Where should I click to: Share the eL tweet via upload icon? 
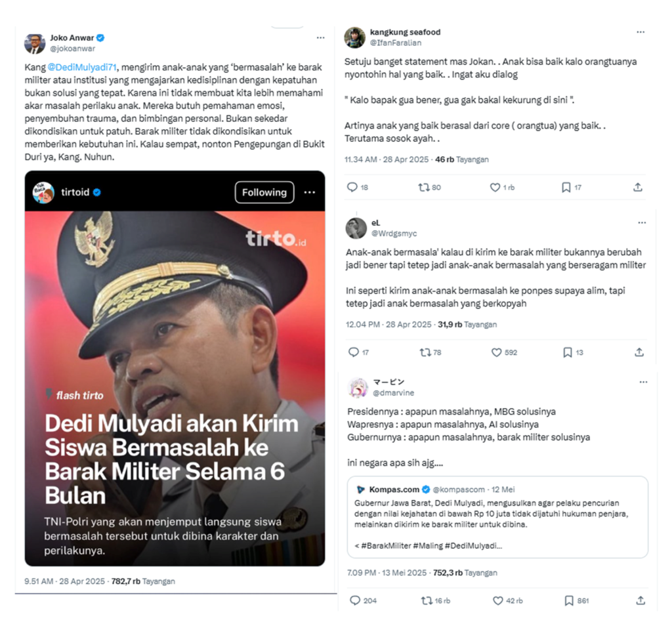(x=639, y=352)
